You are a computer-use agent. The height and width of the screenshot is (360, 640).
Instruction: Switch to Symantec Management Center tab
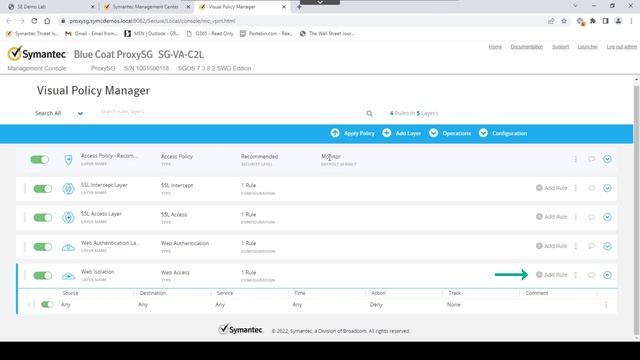(147, 7)
